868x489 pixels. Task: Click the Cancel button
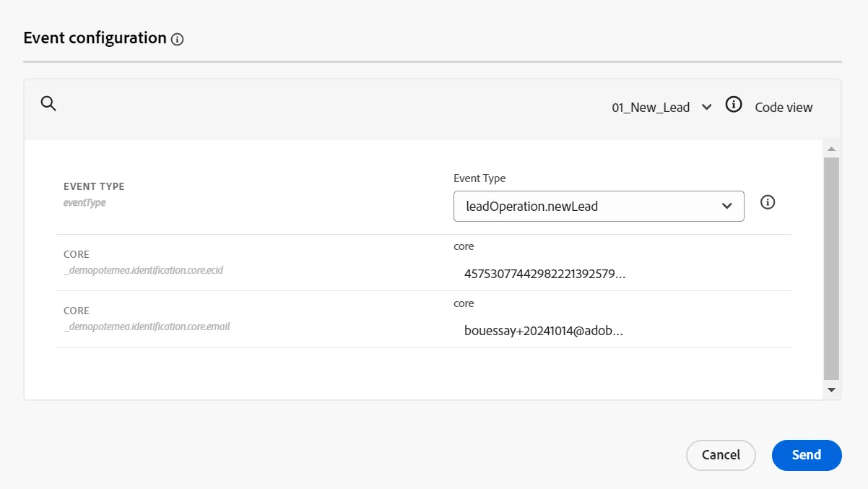(x=721, y=455)
